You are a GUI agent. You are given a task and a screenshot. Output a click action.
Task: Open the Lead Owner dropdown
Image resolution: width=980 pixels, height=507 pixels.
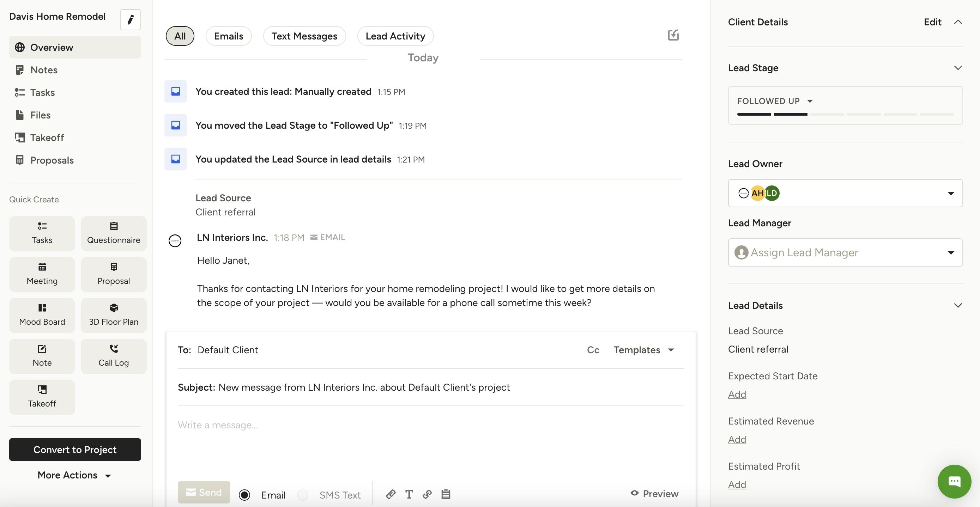845,193
